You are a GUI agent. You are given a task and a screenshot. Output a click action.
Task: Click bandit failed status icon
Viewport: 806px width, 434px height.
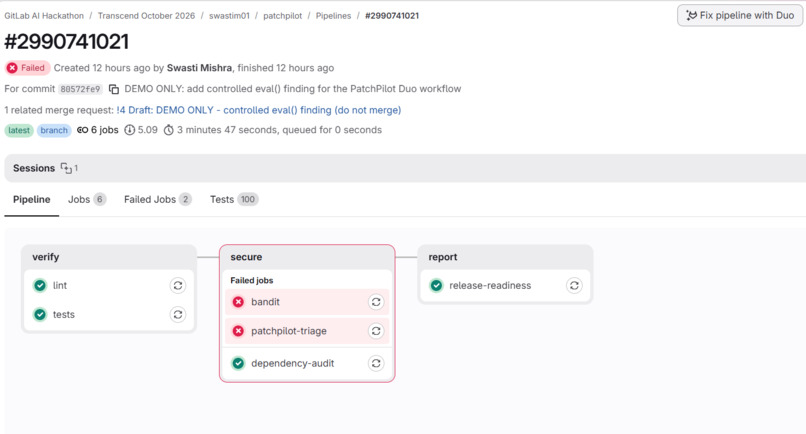point(238,302)
